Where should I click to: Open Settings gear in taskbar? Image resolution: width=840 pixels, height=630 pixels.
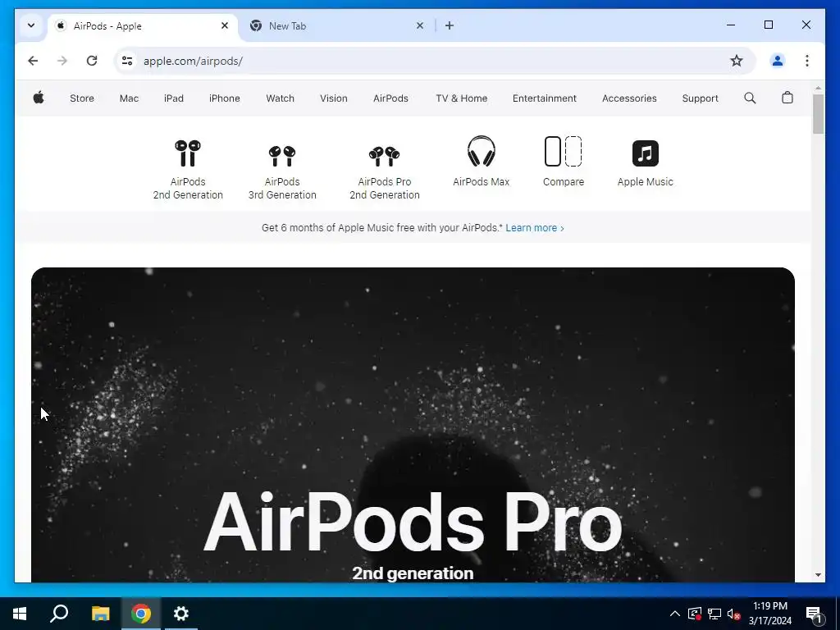tap(181, 614)
